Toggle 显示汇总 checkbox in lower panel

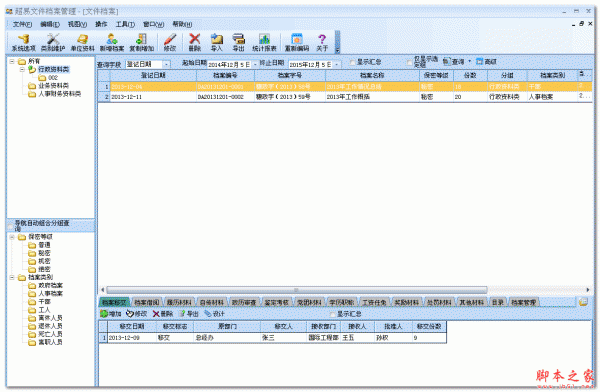[333, 314]
